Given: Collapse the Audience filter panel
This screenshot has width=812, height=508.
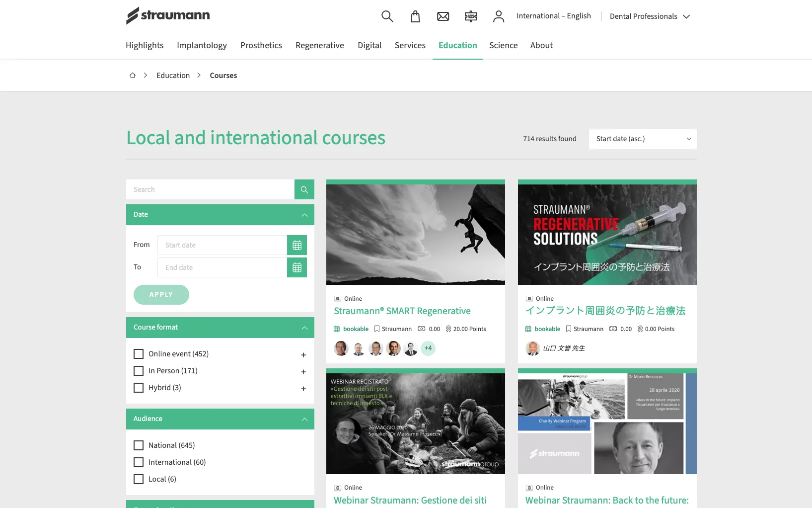Looking at the screenshot, I should tap(220, 419).
